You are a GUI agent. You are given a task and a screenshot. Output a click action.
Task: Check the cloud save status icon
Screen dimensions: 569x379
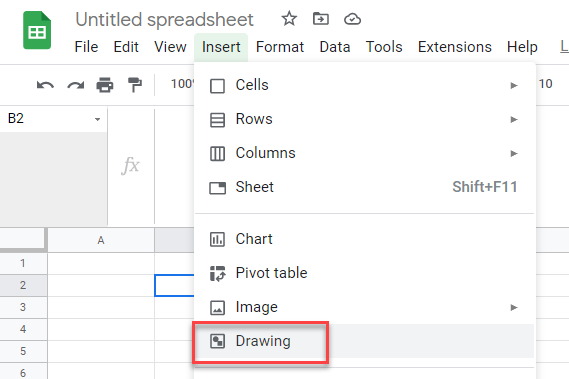coord(352,19)
